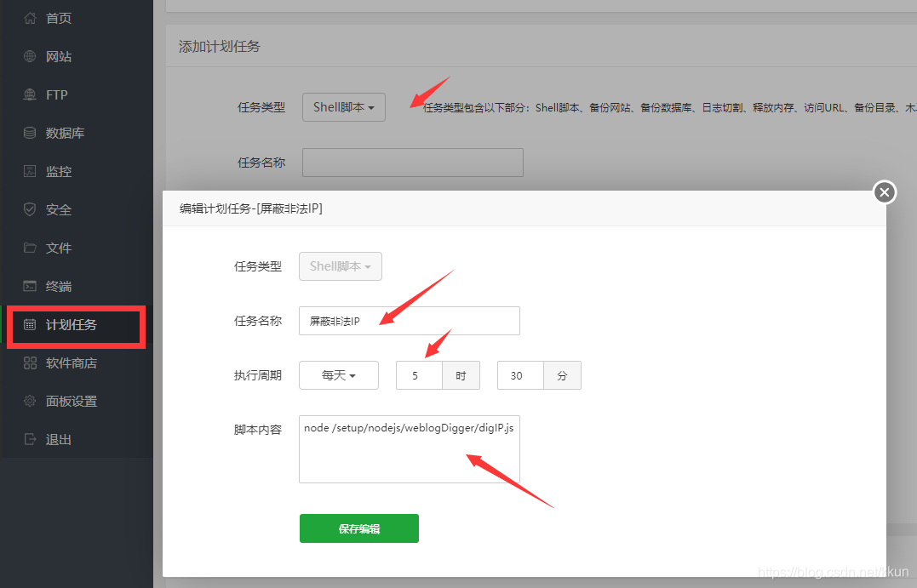
Task: Click the calendar icon beside 计划任务
Action: coord(30,324)
